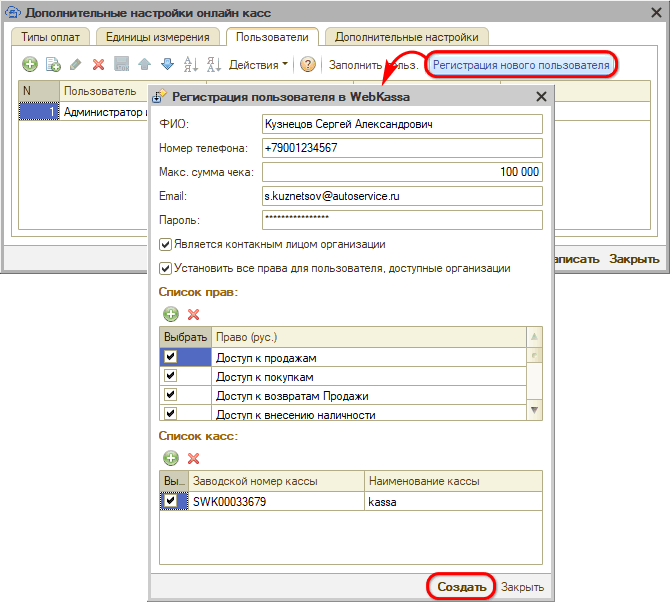The image size is (670, 602).
Task: Toggle 'Является контактным лицом организации' checkbox
Action: [166, 244]
